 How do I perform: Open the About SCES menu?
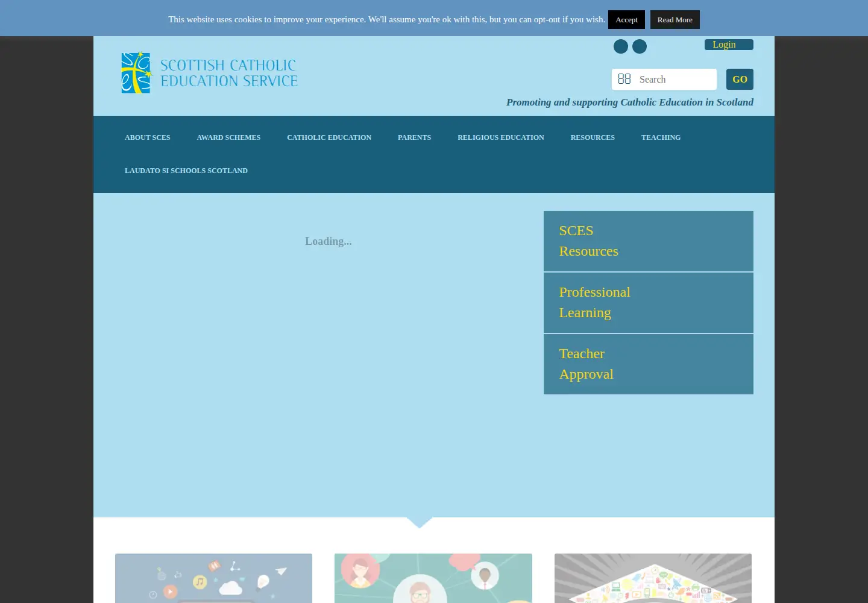pos(148,137)
